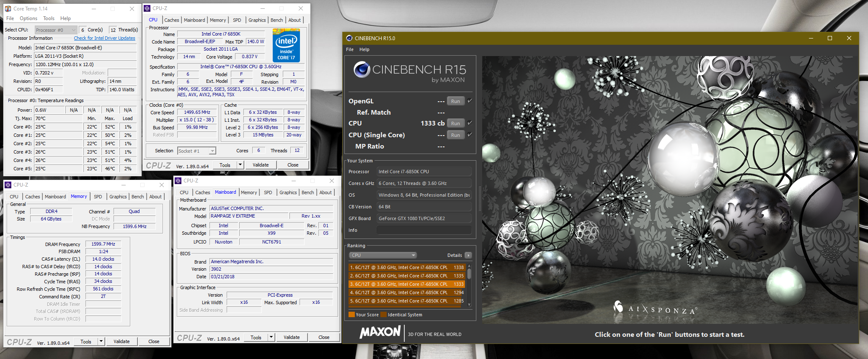
Task: Open Core Temp Options menu
Action: coord(28,18)
